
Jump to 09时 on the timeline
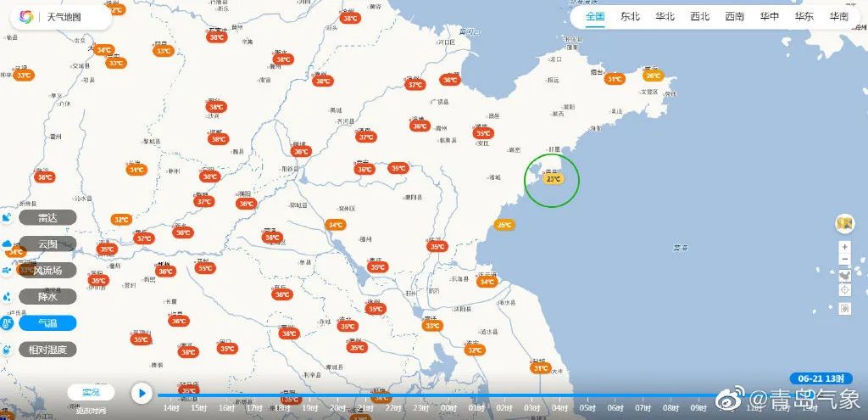click(698, 408)
